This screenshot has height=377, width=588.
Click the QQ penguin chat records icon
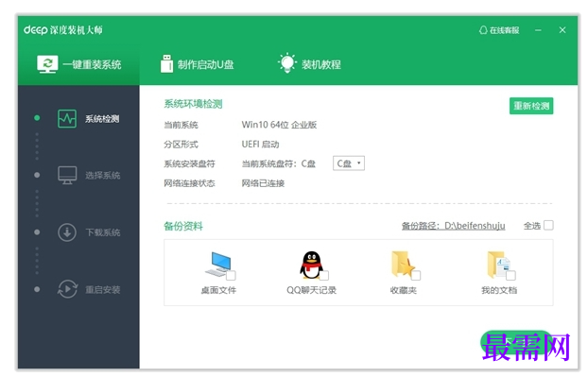(311, 265)
